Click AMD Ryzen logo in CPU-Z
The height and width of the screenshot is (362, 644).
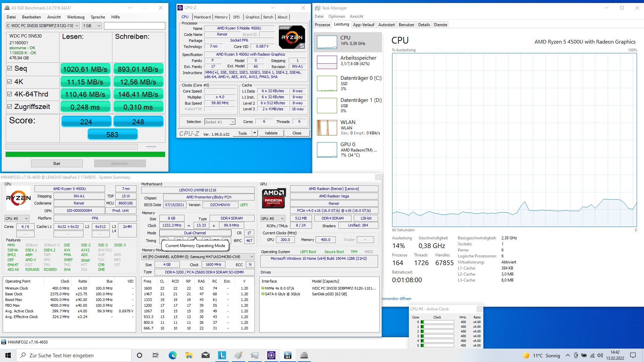[x=292, y=37]
